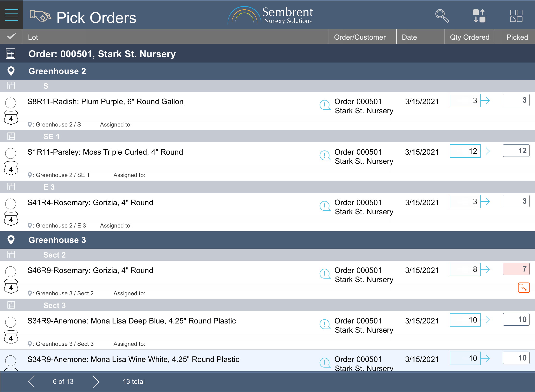
Task: Open note bubble for Radish Plum Purple
Action: point(325,105)
